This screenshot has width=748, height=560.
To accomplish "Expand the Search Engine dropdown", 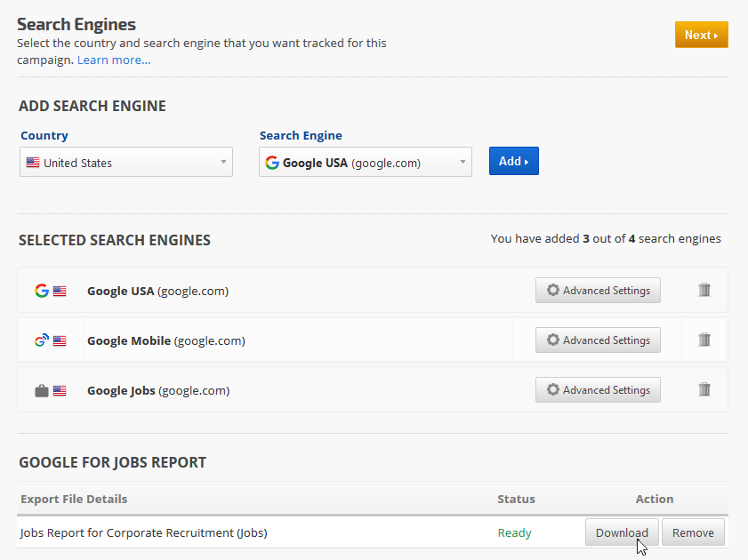I will (365, 163).
